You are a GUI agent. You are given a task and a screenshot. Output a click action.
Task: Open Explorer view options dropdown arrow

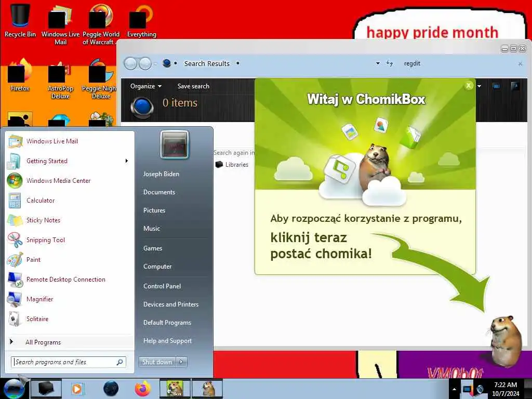coord(479,86)
